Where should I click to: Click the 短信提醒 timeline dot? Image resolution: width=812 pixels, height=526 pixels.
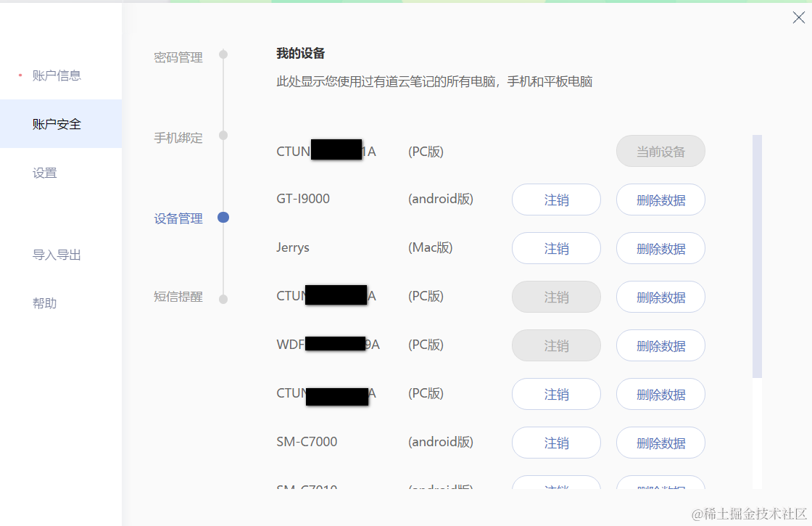pos(223,299)
